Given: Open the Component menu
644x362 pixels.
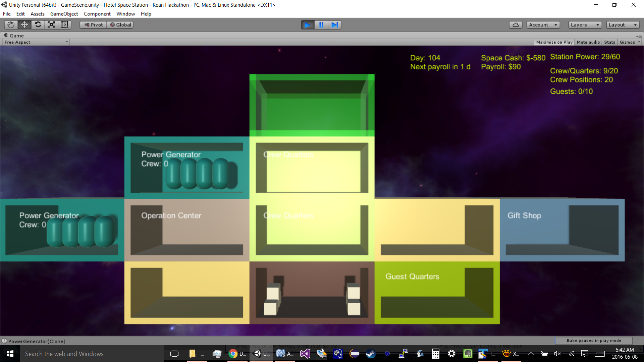Looking at the screenshot, I should pyautogui.click(x=97, y=14).
